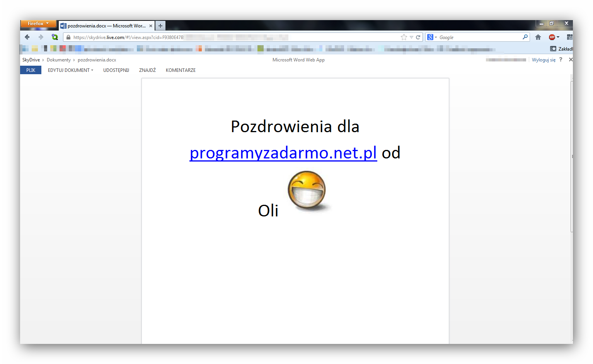Click Wyloguj się link
Image resolution: width=593 pixels, height=364 pixels.
544,60
